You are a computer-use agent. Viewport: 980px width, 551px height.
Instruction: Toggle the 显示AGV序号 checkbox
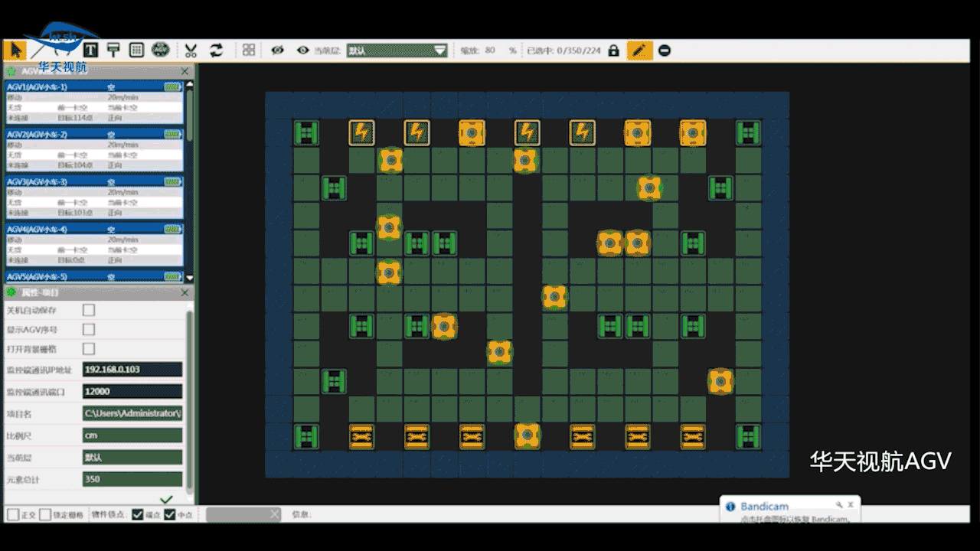(x=89, y=329)
